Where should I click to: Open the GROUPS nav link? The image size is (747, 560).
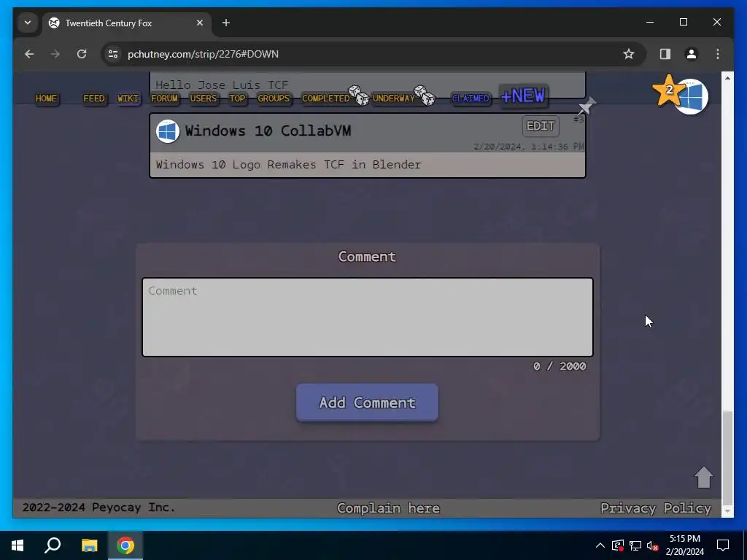274,98
